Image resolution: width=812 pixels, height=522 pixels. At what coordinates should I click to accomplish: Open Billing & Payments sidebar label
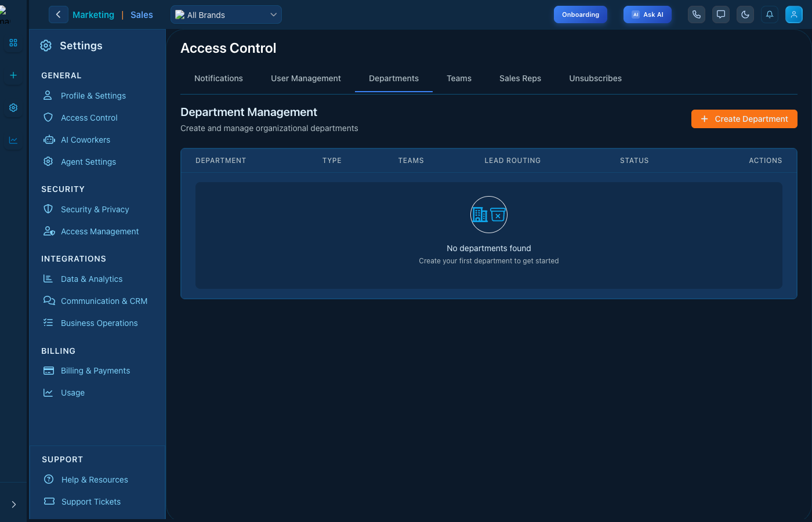pyautogui.click(x=96, y=371)
